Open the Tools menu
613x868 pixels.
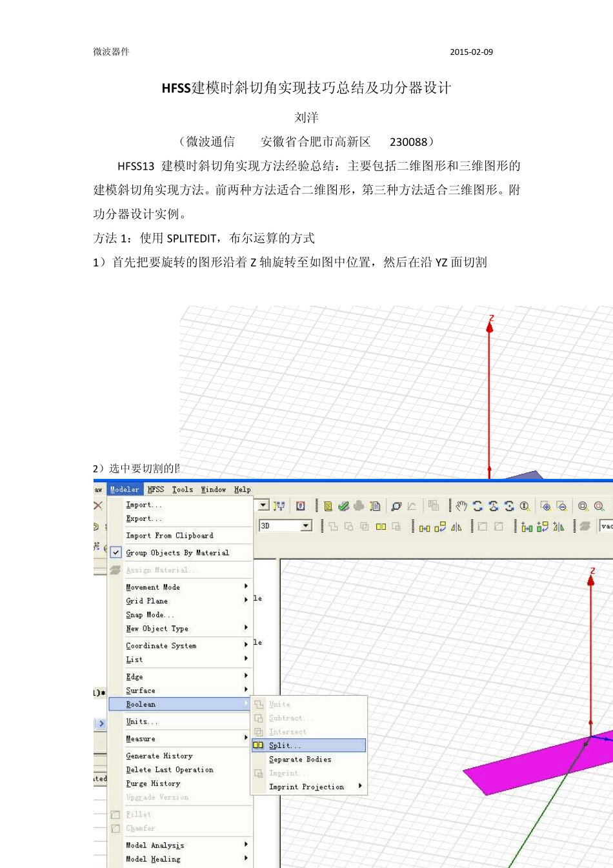[183, 490]
